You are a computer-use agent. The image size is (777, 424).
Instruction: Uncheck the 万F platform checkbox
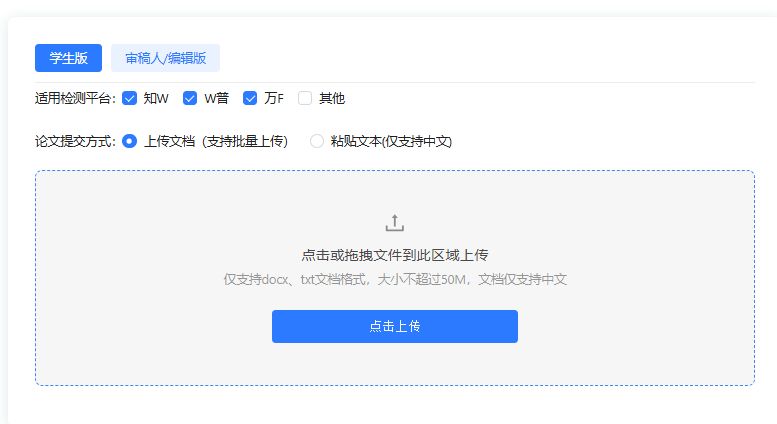pos(250,98)
